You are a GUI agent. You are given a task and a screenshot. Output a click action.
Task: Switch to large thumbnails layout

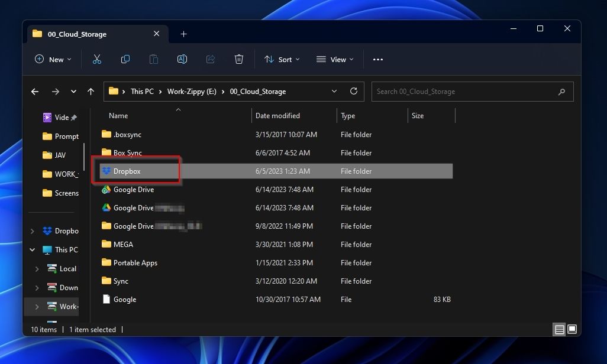[572, 329]
